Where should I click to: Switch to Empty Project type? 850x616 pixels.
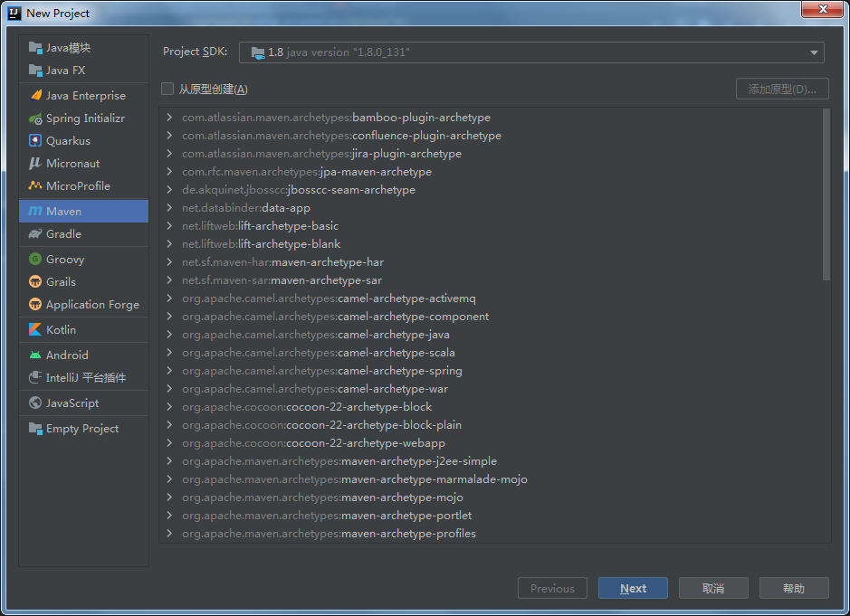pos(83,429)
